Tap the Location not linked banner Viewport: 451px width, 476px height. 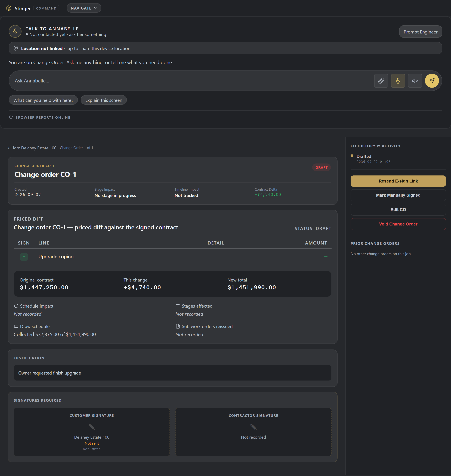point(225,48)
